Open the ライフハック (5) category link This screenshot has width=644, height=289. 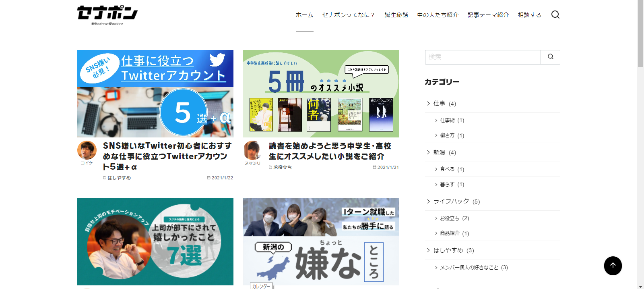[x=457, y=201]
